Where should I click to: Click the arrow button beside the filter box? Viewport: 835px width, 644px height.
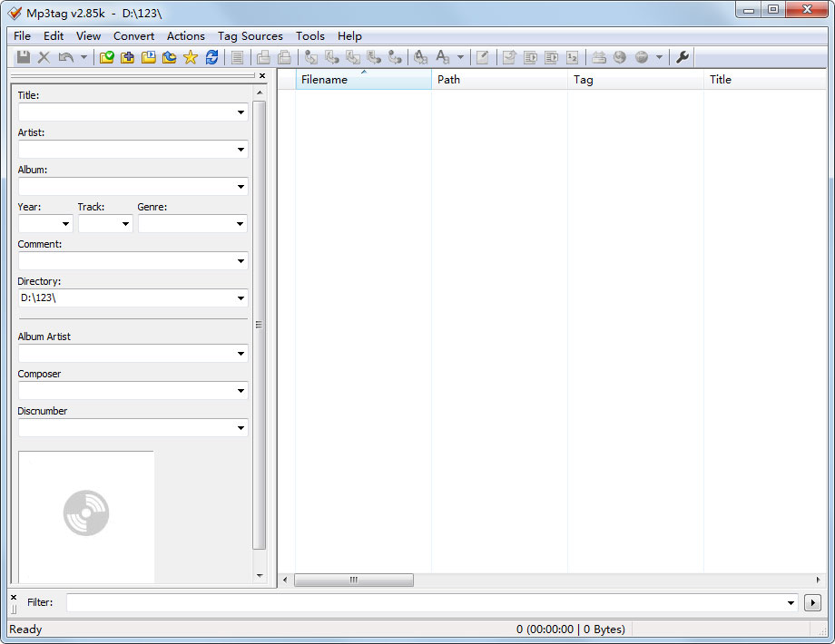[812, 603]
